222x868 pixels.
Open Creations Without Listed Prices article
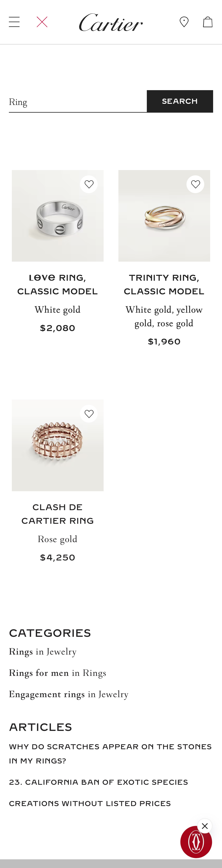tap(90, 803)
